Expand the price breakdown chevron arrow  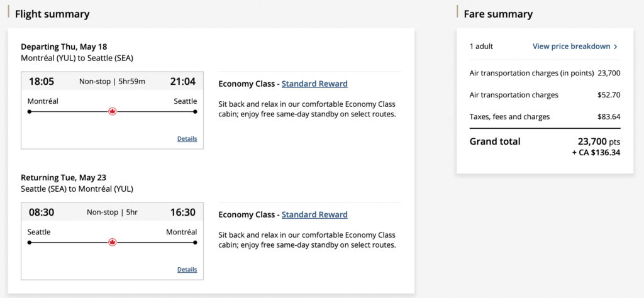tap(616, 47)
